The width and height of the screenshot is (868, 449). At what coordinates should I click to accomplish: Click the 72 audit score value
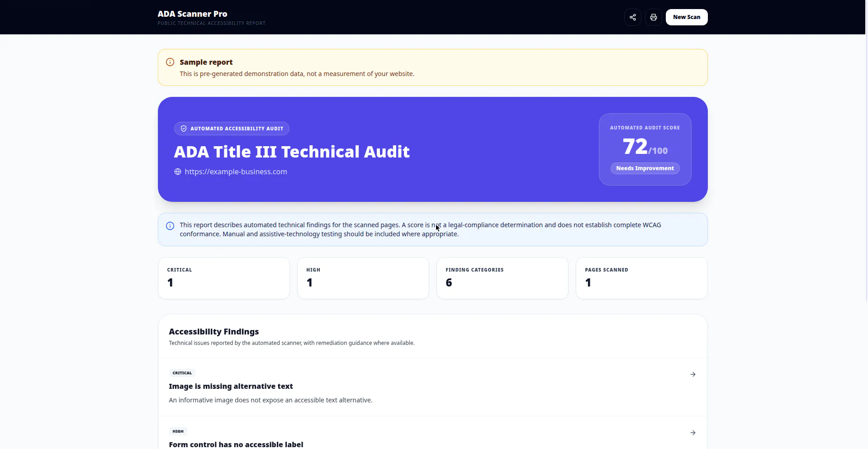(635, 147)
